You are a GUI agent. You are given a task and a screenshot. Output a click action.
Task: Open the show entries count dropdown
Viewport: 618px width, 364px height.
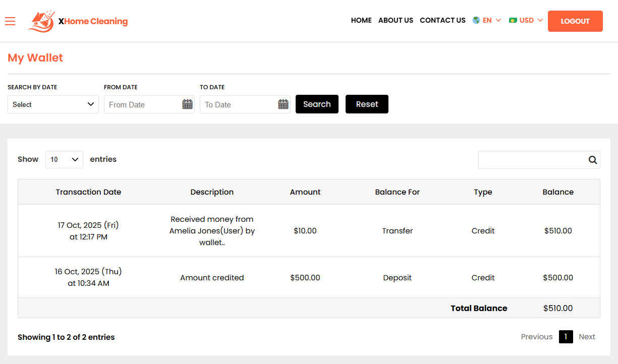(x=64, y=159)
